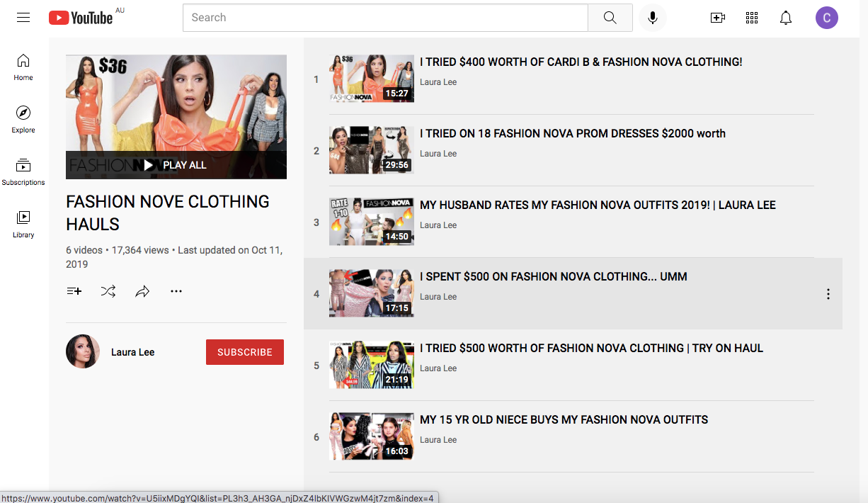Open Subscriptions in sidebar
The height and width of the screenshot is (503, 868).
[x=23, y=172]
